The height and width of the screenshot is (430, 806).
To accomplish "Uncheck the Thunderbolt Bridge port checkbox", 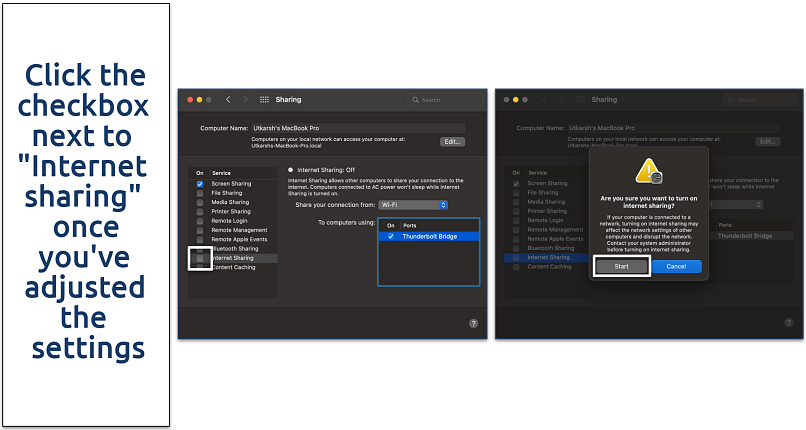I will click(390, 236).
